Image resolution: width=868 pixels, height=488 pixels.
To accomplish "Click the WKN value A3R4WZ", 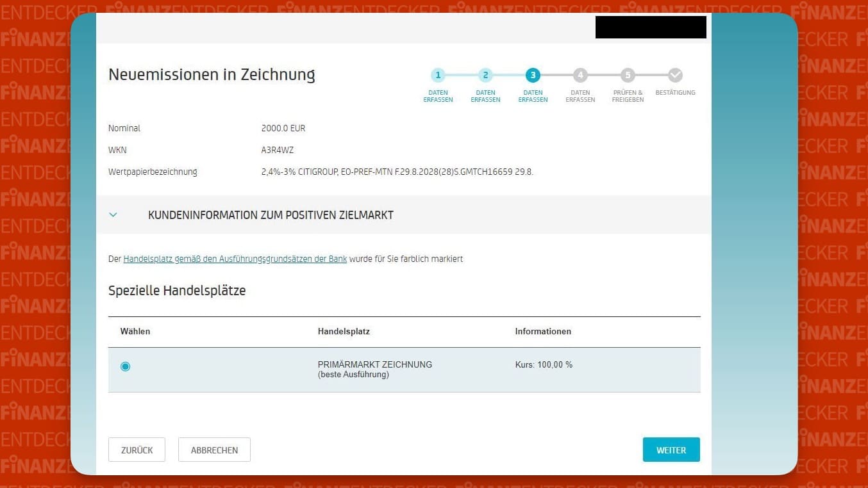I will (278, 150).
